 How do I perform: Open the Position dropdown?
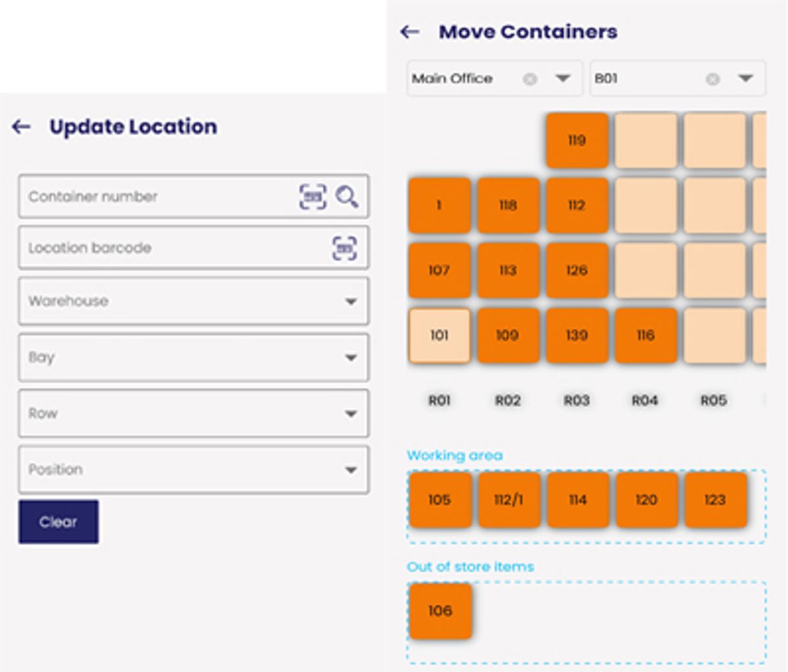[194, 470]
